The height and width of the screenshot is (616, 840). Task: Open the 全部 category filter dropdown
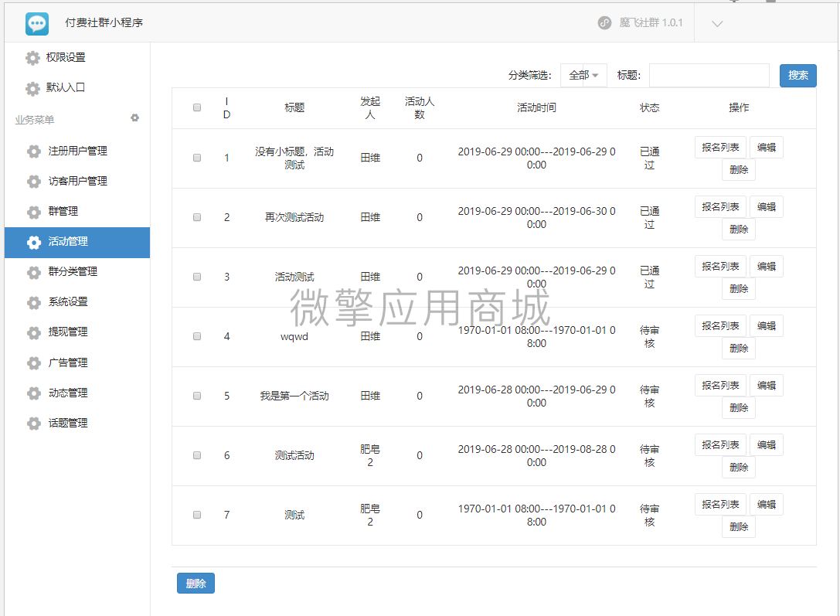point(583,76)
